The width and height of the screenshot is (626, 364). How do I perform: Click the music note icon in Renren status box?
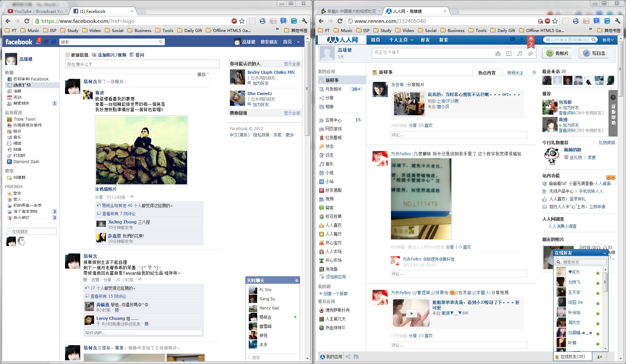point(519,54)
